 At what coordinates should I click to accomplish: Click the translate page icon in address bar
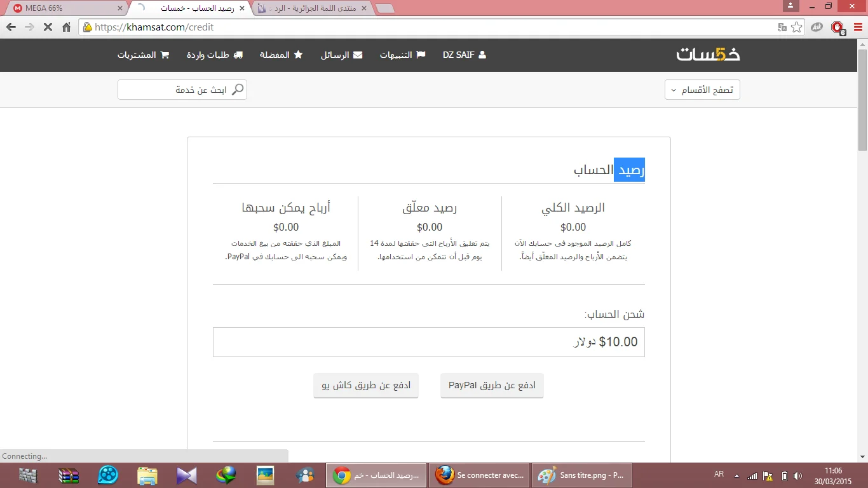tap(782, 27)
